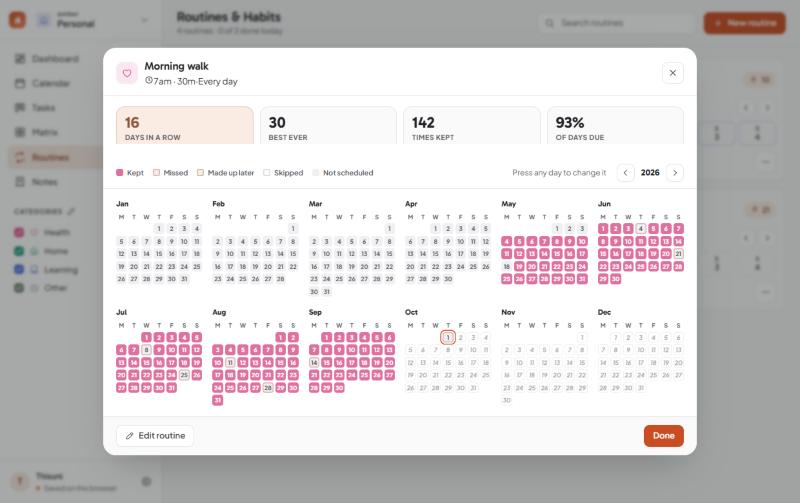Toggle June 4 unmarked day
800x503 pixels.
(641, 229)
